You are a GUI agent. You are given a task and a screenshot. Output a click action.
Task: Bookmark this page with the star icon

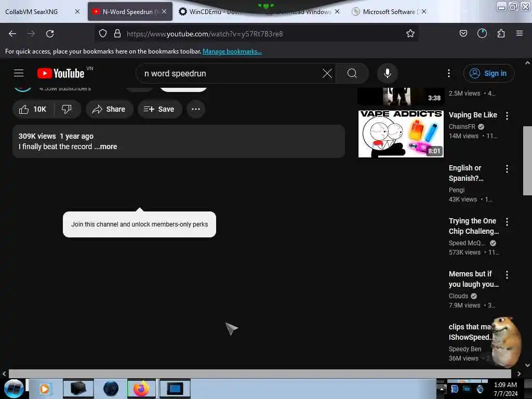click(x=410, y=33)
